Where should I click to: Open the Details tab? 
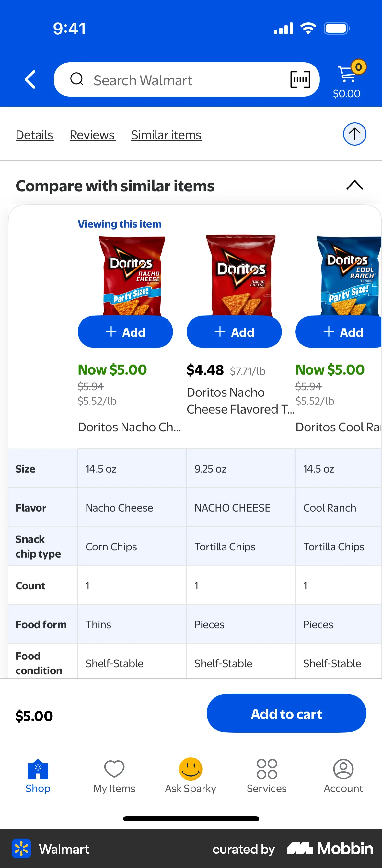pyautogui.click(x=35, y=134)
